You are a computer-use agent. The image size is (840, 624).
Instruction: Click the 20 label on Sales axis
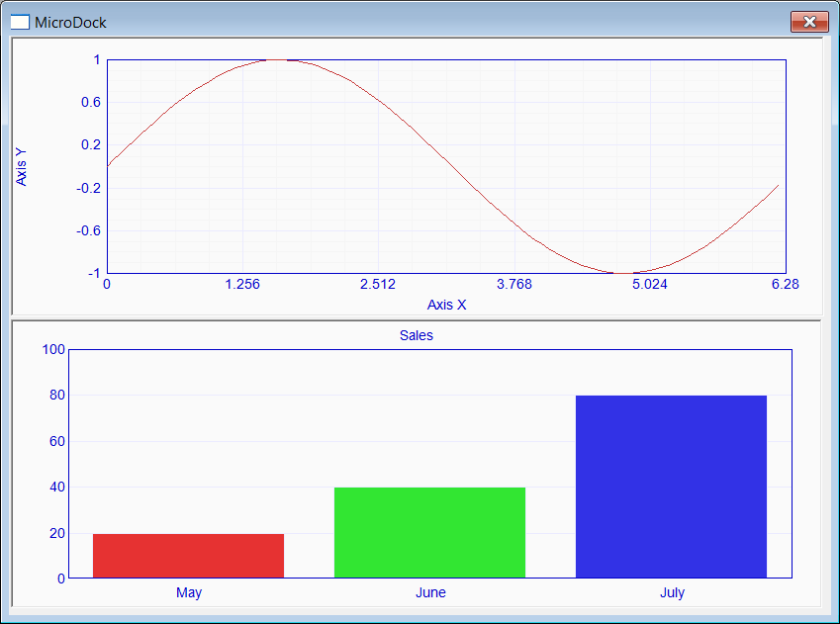pos(57,533)
